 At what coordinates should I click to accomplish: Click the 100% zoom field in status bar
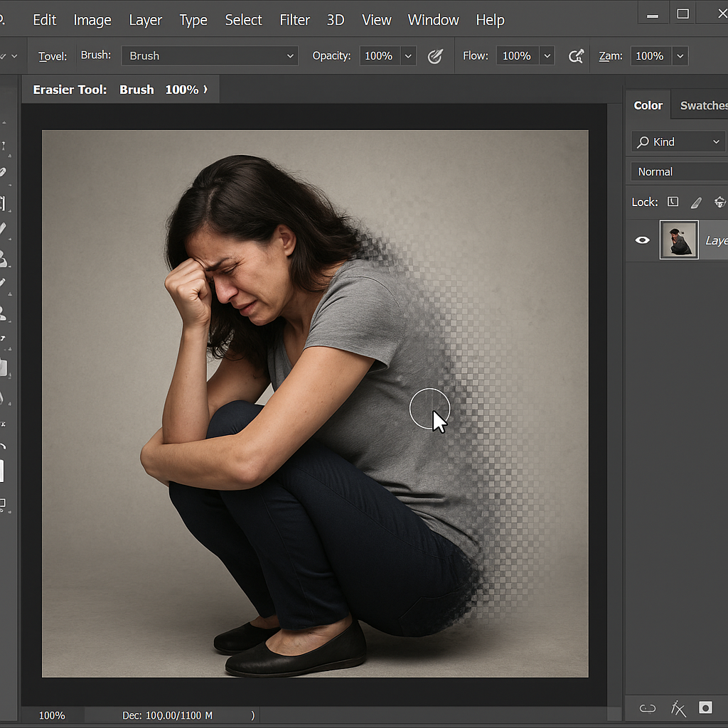pyautogui.click(x=52, y=715)
